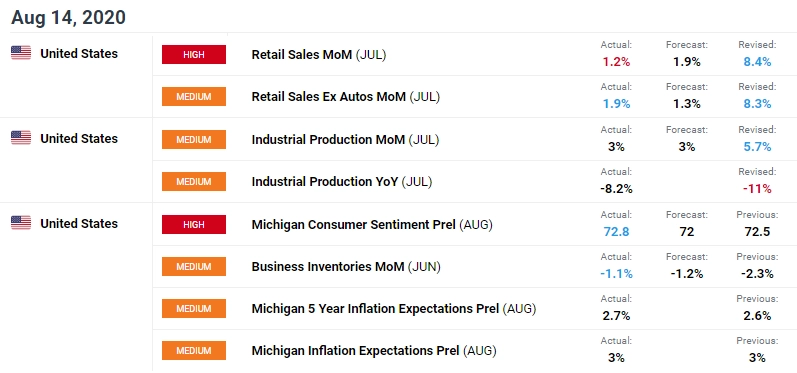Click the HIGH badge for Retail Sales MoM
Viewport: 797px width, 373px height.
tap(194, 54)
